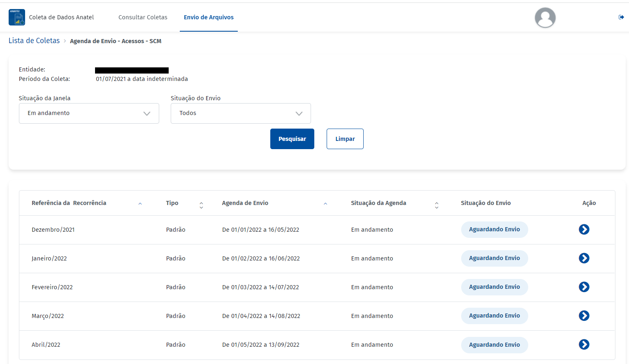The width and height of the screenshot is (629, 364).
Task: Click the Situação do Envio column header
Action: [486, 203]
